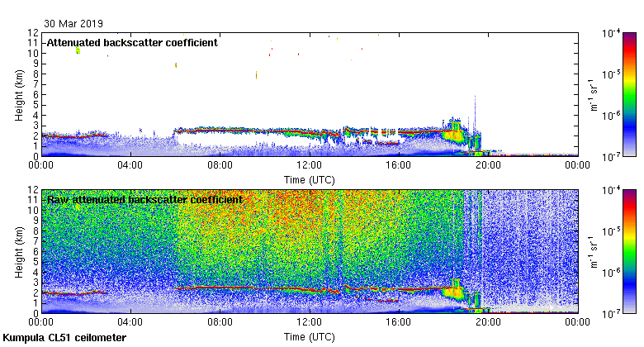Click 'Height (km)' axis label of the lower plot
Screen dimensions: 644x347
(x=19, y=253)
